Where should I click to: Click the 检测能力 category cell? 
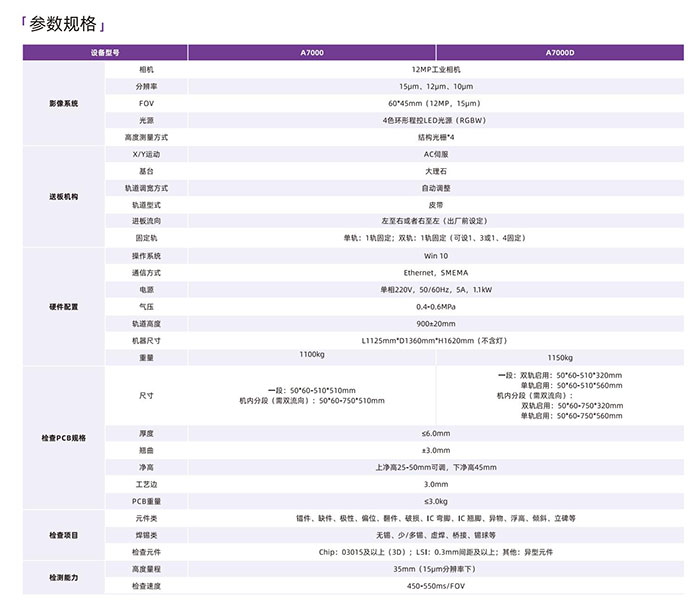(63, 578)
